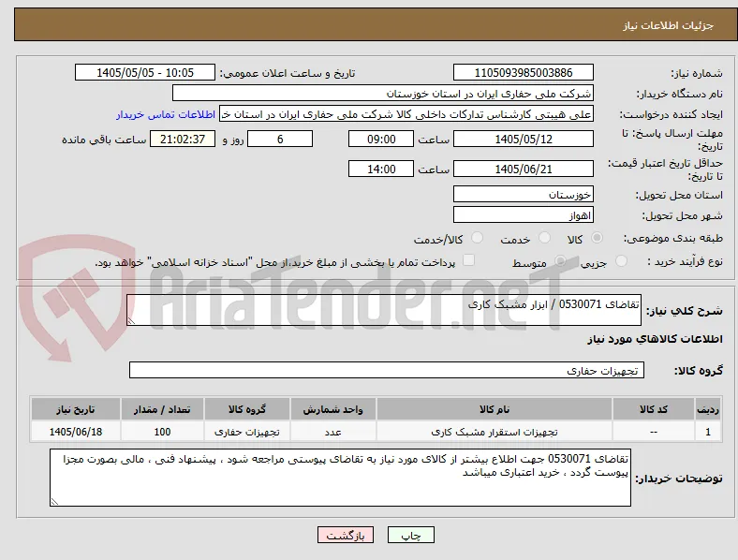Select the خدمت radio button
The height and width of the screenshot is (560, 738).
[x=544, y=238]
